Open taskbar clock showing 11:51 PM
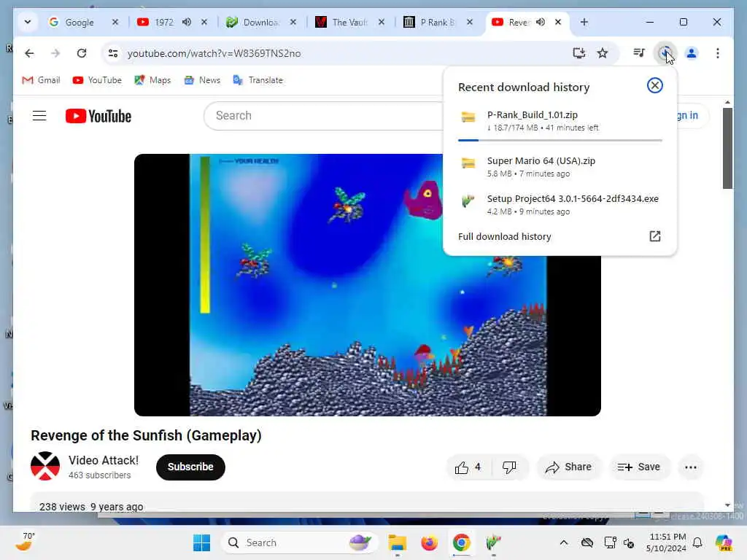 click(x=666, y=542)
